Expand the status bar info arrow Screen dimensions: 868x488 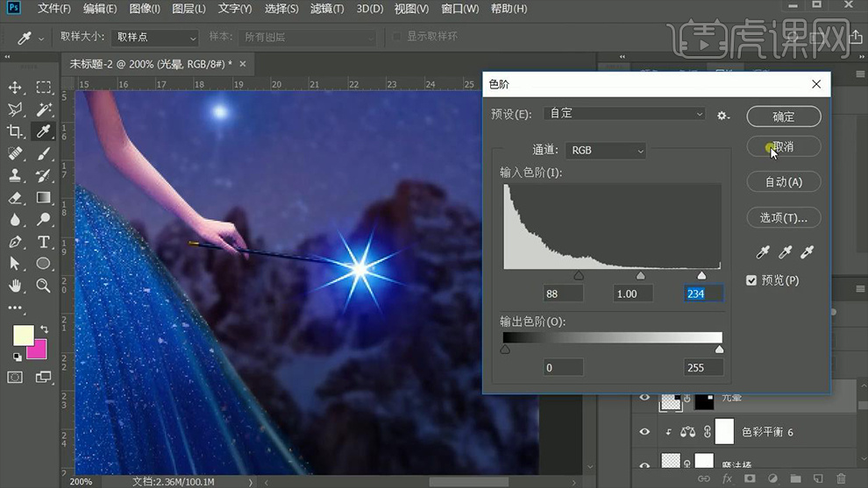251,482
